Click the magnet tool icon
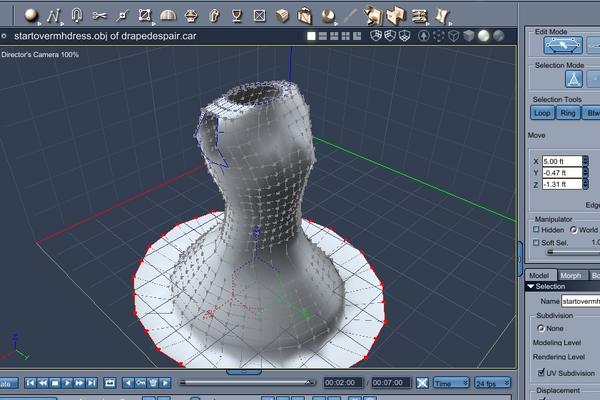Viewport: 600px width, 400px height. point(76,14)
